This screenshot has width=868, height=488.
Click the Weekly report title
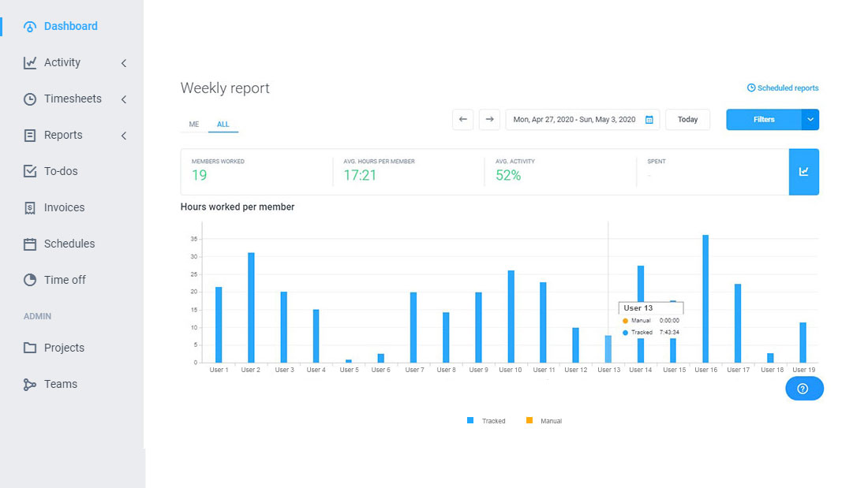225,88
